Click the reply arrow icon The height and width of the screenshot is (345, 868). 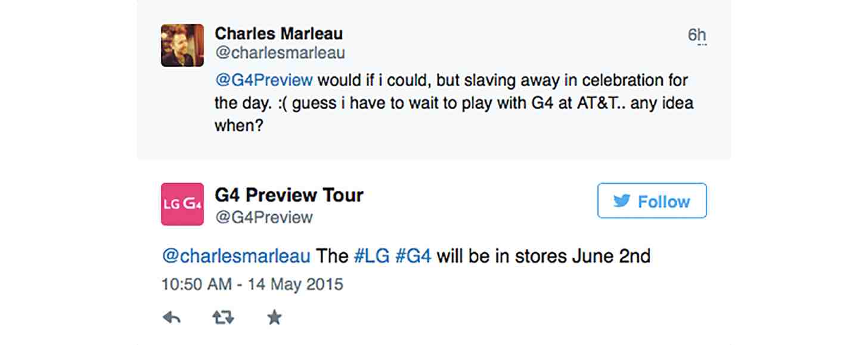[172, 318]
